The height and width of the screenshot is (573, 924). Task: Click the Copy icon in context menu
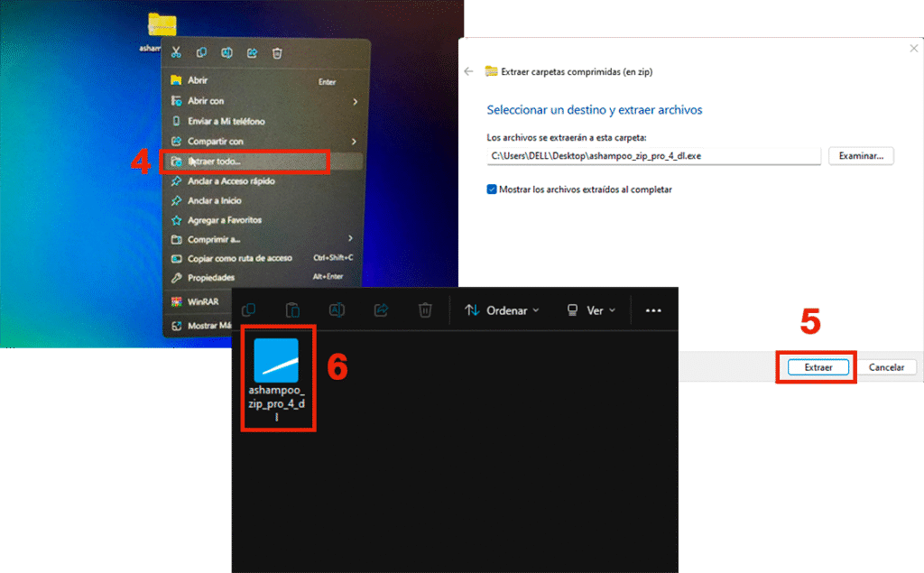pos(202,53)
